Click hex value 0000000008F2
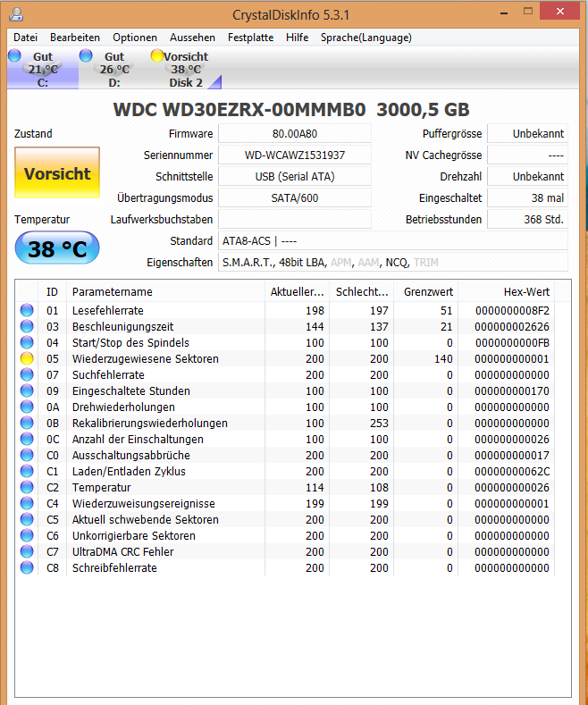 point(512,310)
